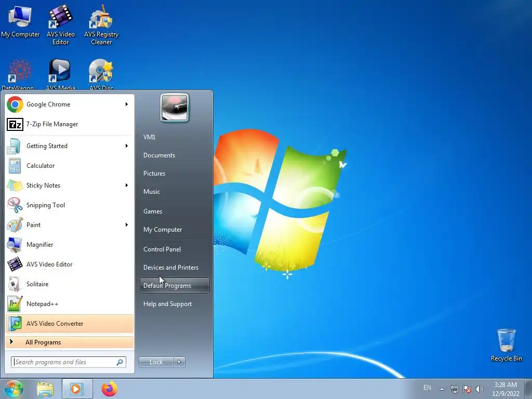Viewport: 532px width, 399px height.
Task: Select the DataWagon desktop shortcut
Action: [x=18, y=74]
